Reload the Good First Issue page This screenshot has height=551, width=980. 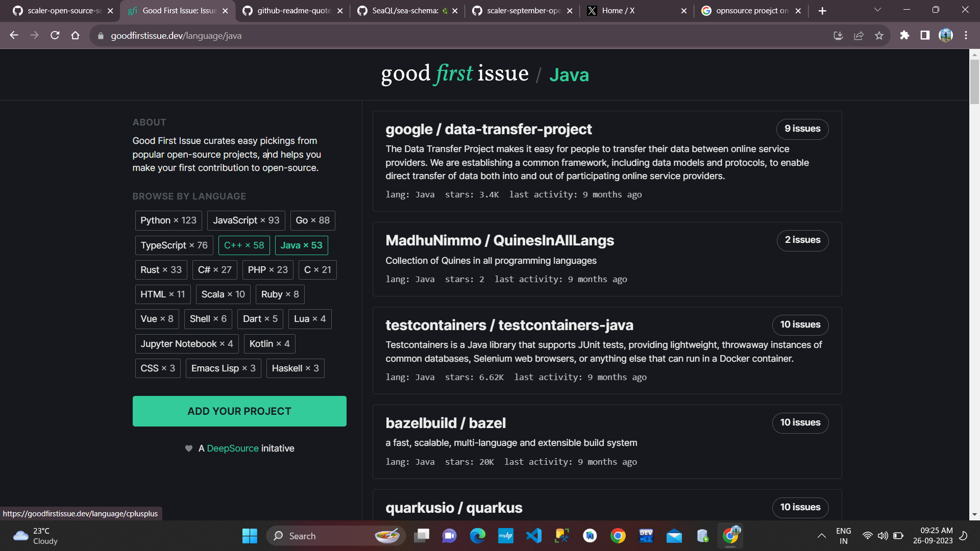[55, 35]
